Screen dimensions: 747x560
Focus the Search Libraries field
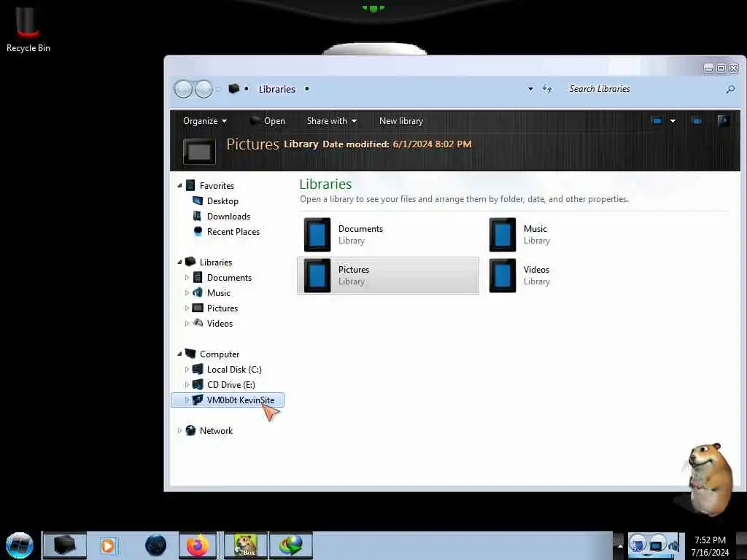click(x=643, y=89)
